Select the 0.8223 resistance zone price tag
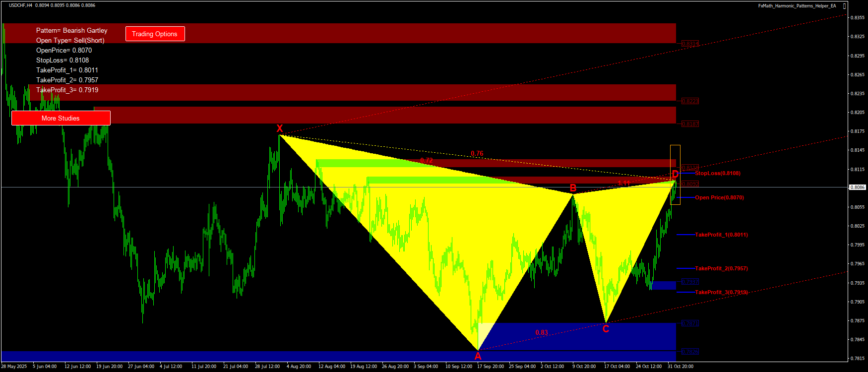 click(x=690, y=101)
